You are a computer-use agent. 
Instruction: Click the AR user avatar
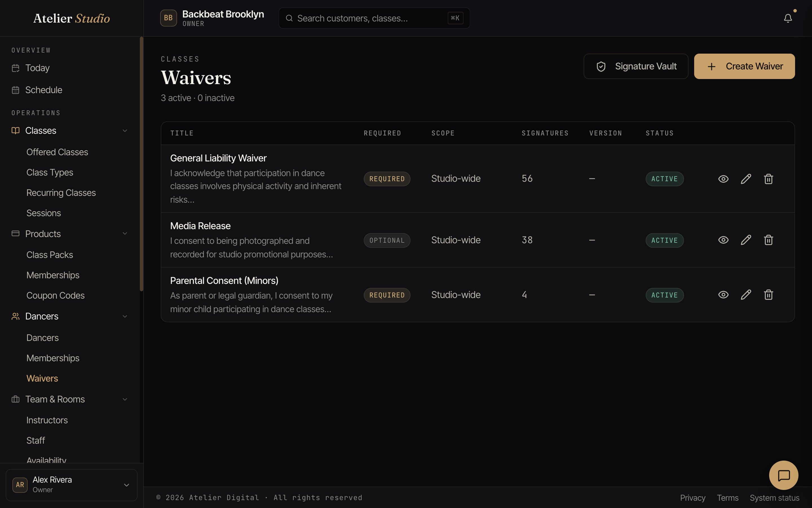[x=20, y=485]
